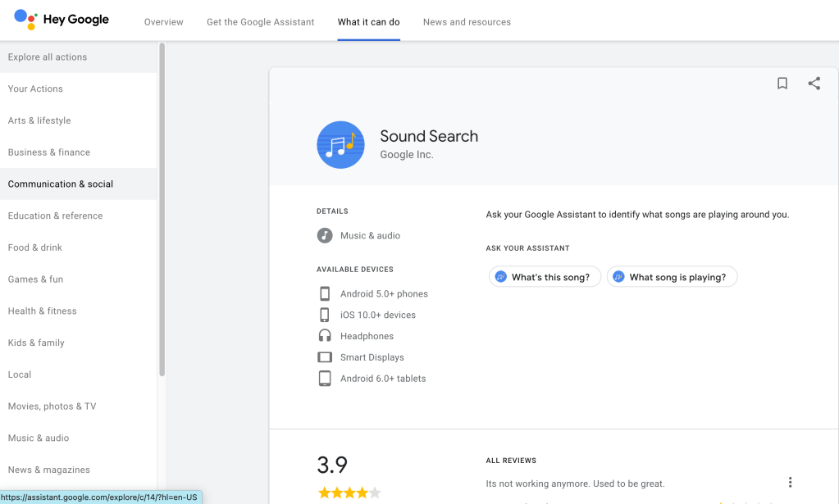Open the three-dot menu beside the review
The width and height of the screenshot is (839, 504).
click(790, 483)
